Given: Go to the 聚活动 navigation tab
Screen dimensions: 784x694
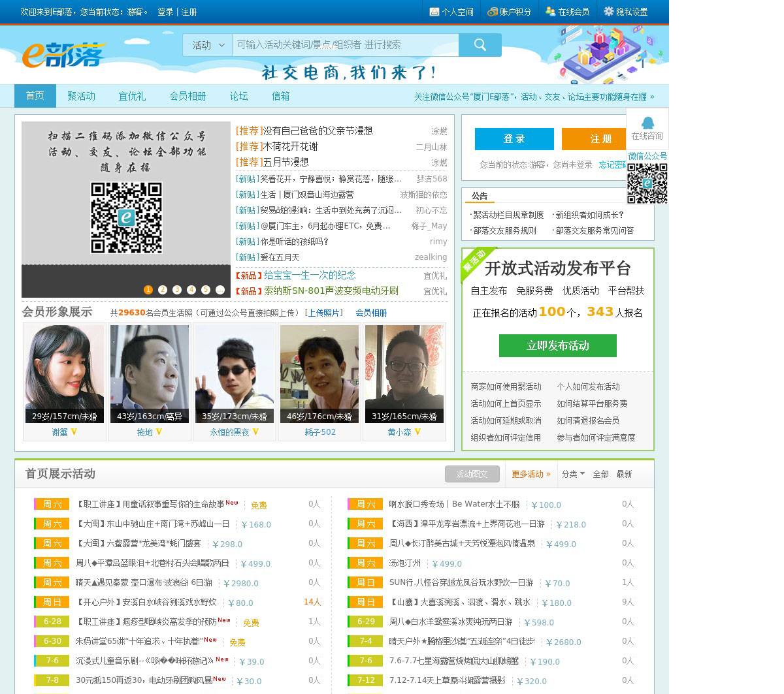Looking at the screenshot, I should tap(81, 96).
